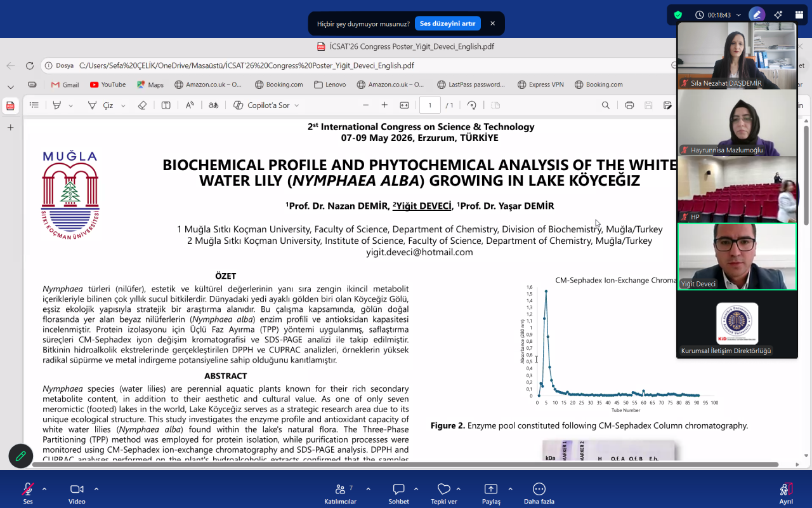
Task: Toggle camera with the Video button
Action: coord(77,493)
